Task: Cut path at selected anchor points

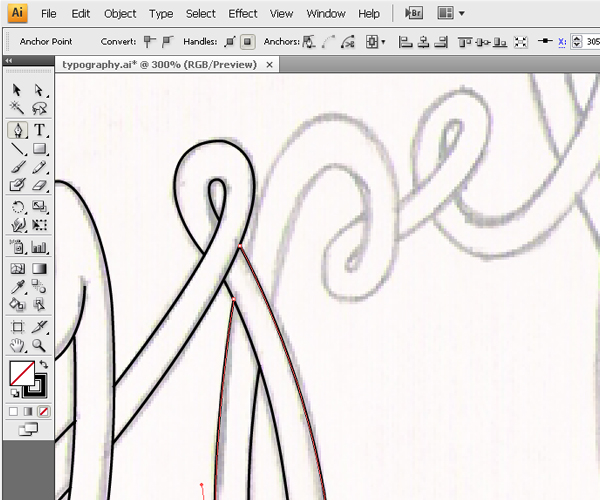Action: pos(347,41)
